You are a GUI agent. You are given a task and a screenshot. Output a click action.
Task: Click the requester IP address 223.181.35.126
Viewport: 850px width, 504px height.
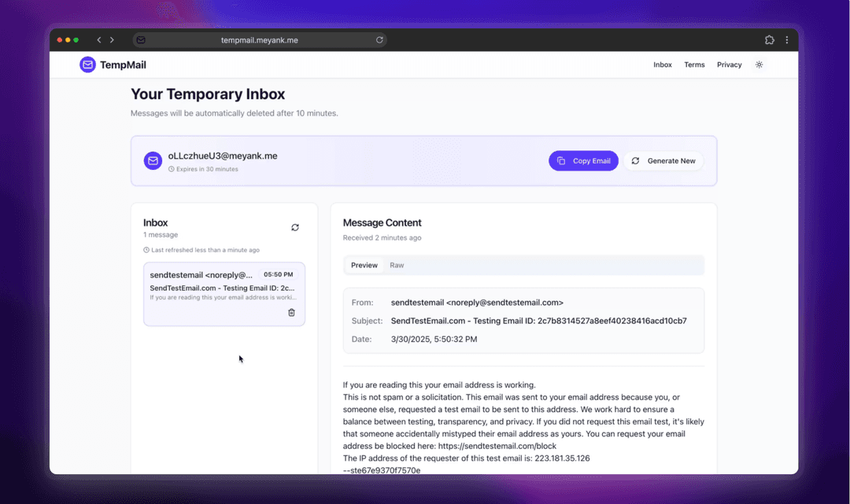pos(562,458)
